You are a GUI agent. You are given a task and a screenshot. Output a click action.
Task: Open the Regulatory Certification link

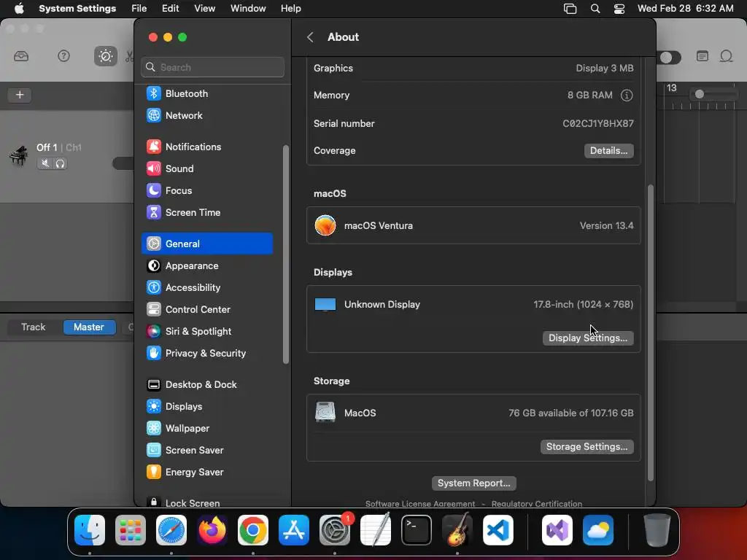coord(536,503)
